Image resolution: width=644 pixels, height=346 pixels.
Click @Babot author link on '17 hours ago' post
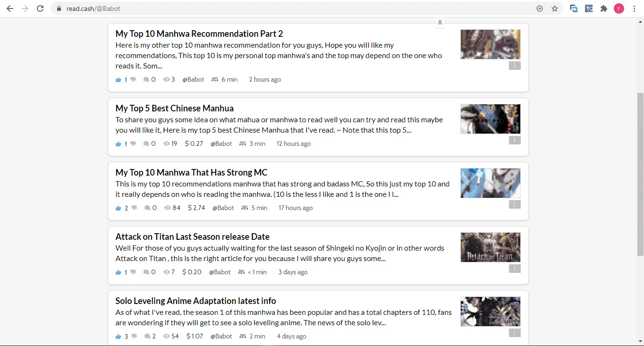tap(223, 208)
